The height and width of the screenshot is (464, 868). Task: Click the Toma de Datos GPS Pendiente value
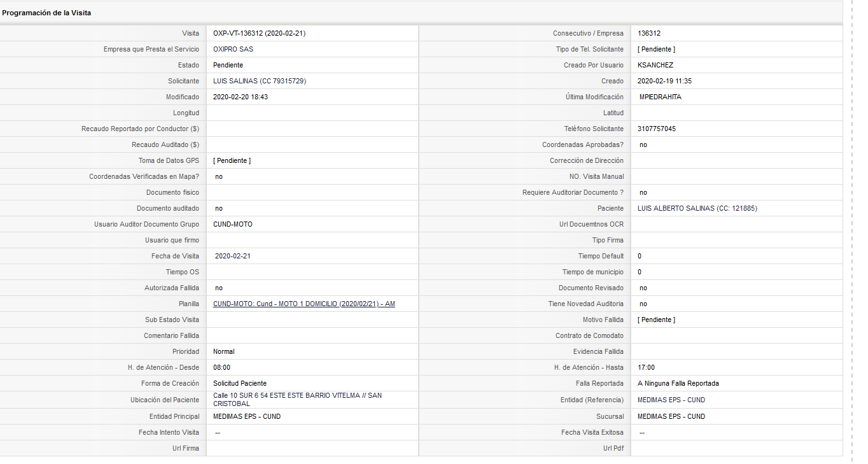232,160
